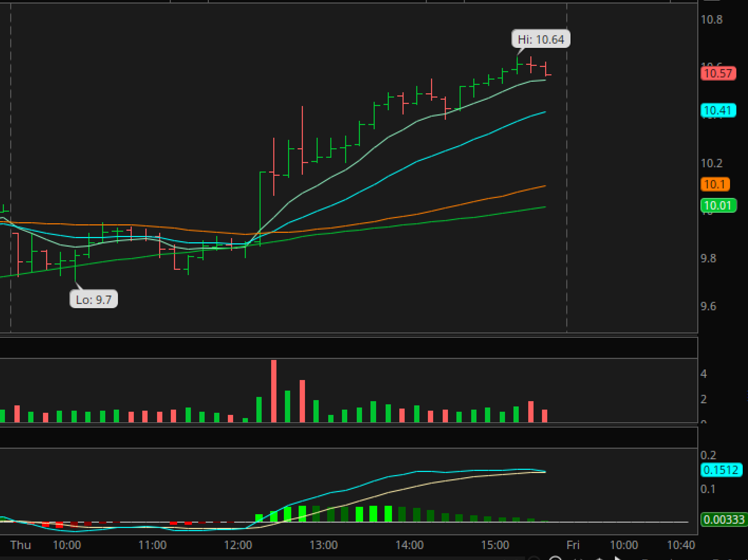Click the 13:00 mark on time axis

click(324, 545)
